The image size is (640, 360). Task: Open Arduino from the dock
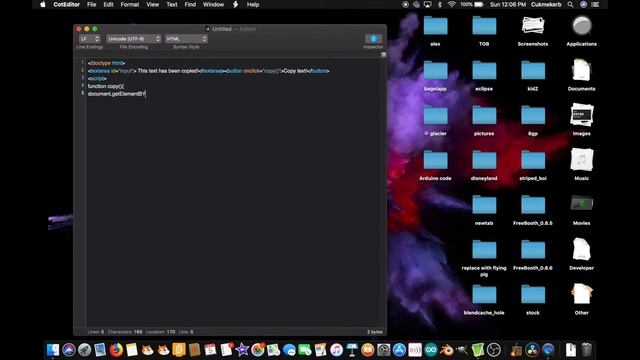[x=431, y=350]
